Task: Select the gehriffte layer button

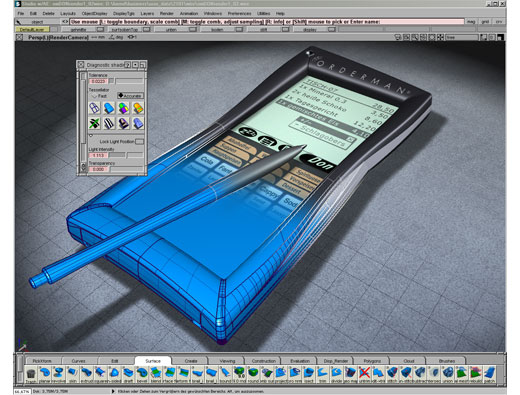Action: click(x=79, y=29)
